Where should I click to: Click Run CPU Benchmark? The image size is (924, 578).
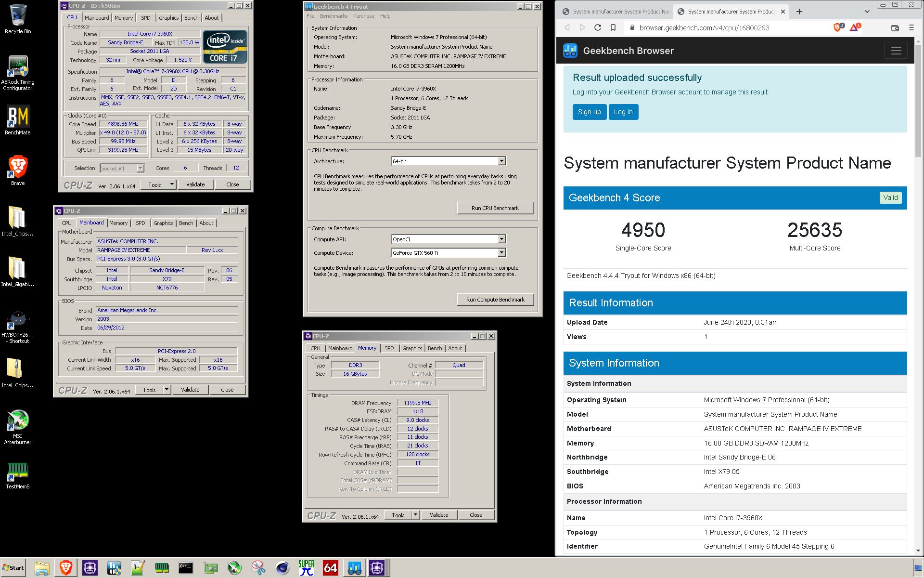495,208
